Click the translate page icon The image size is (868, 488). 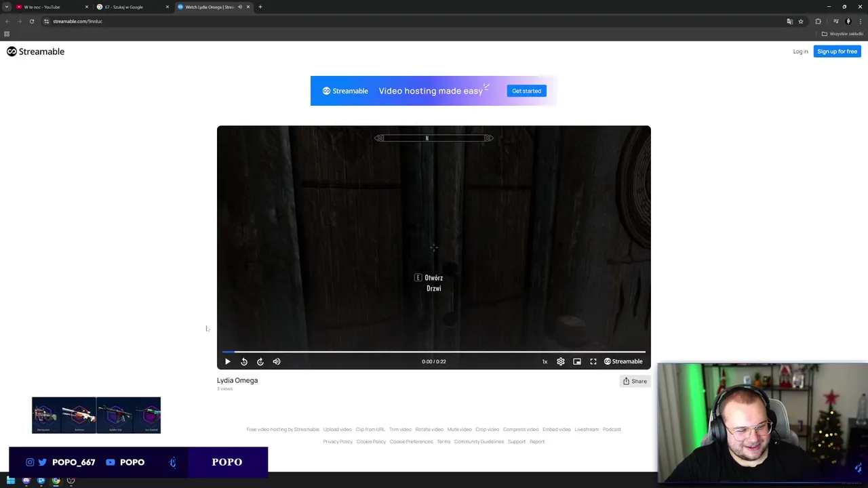pos(789,21)
